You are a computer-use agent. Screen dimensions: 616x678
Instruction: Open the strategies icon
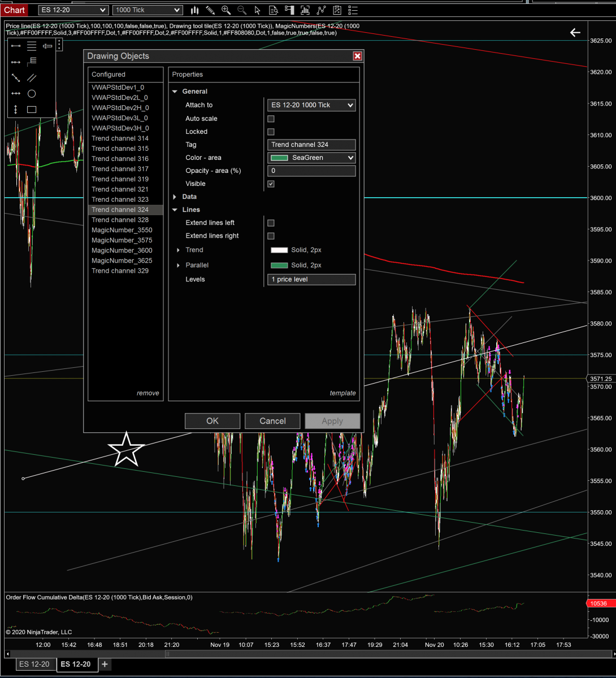click(322, 10)
